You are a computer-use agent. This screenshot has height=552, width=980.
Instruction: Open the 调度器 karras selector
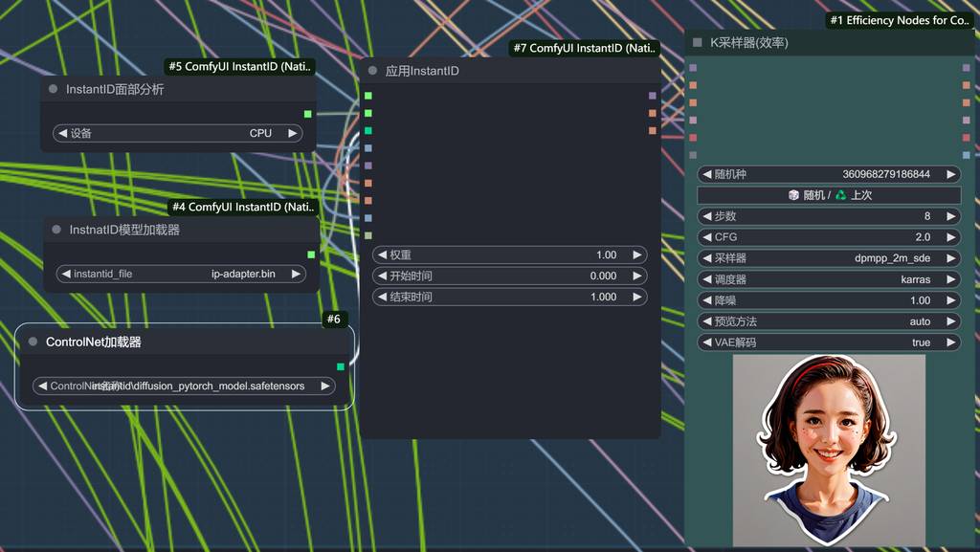point(829,279)
